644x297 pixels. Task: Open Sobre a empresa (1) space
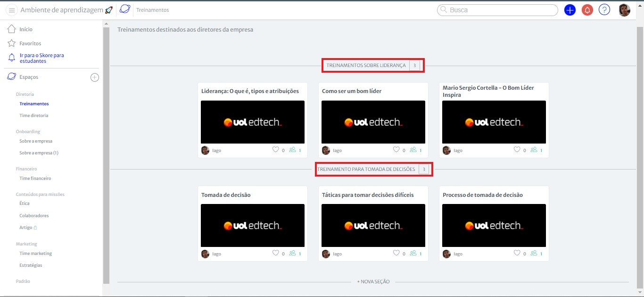pyautogui.click(x=39, y=153)
